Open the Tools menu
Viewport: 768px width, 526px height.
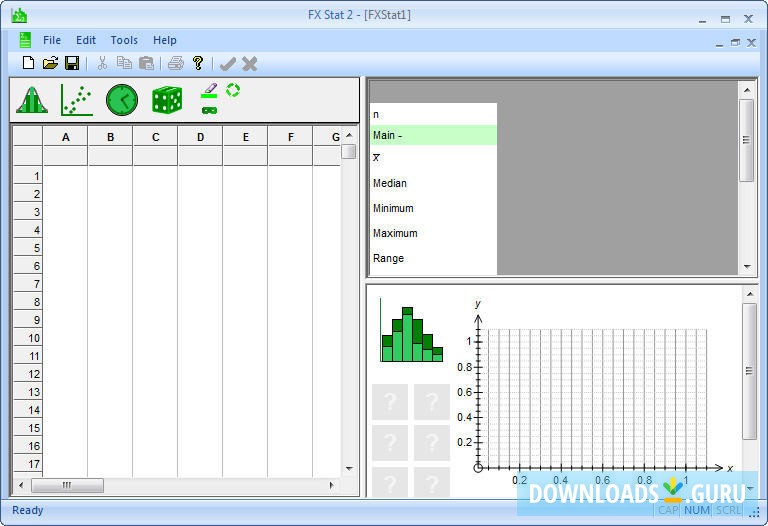pos(124,40)
